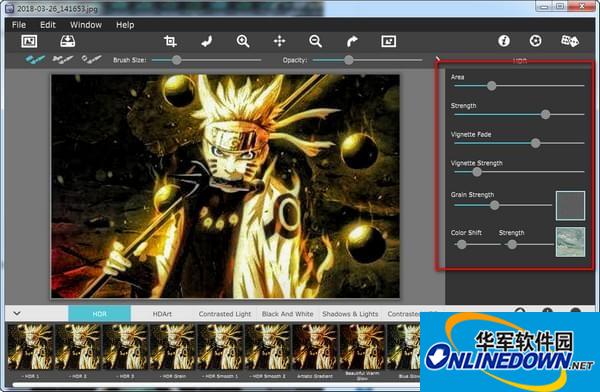Collapse the presets panel with the chevron
Viewport: 600px width, 392px height.
[17, 314]
